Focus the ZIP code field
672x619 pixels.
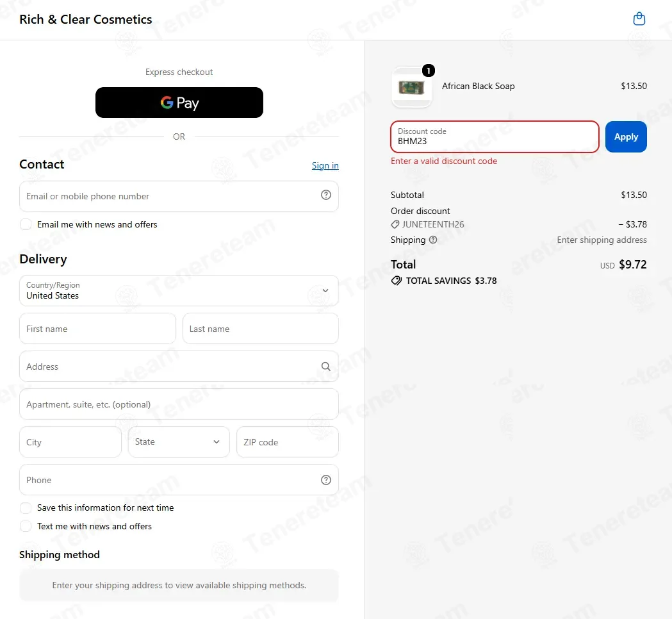point(288,442)
